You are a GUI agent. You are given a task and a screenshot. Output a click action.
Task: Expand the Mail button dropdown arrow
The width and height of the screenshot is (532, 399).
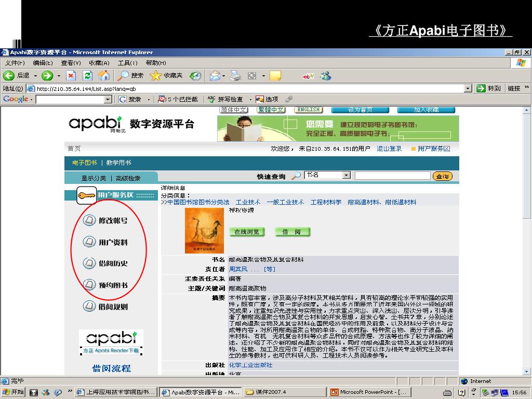point(223,76)
